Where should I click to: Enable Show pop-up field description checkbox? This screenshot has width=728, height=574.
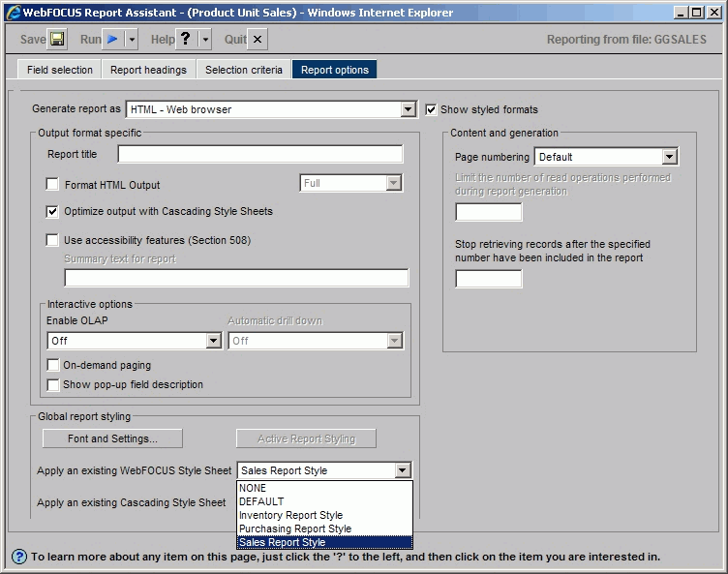click(x=53, y=384)
